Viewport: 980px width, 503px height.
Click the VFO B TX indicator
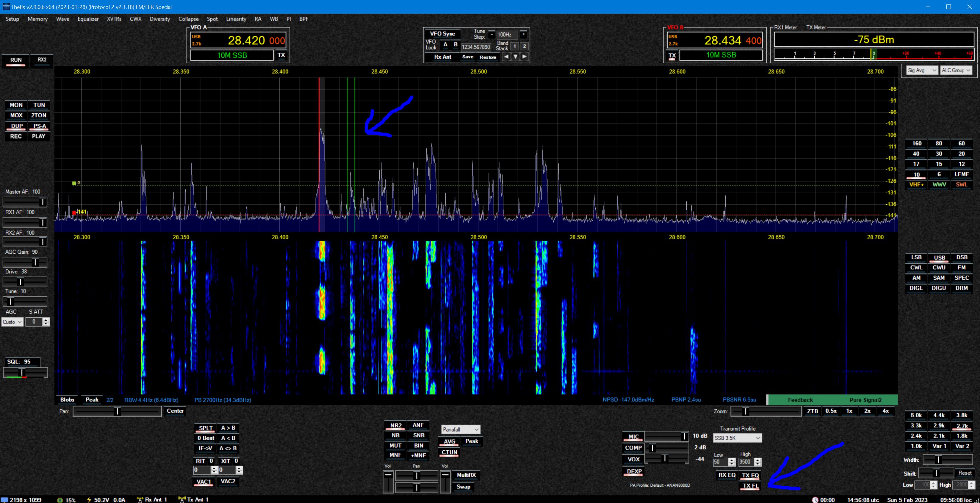[x=672, y=56]
